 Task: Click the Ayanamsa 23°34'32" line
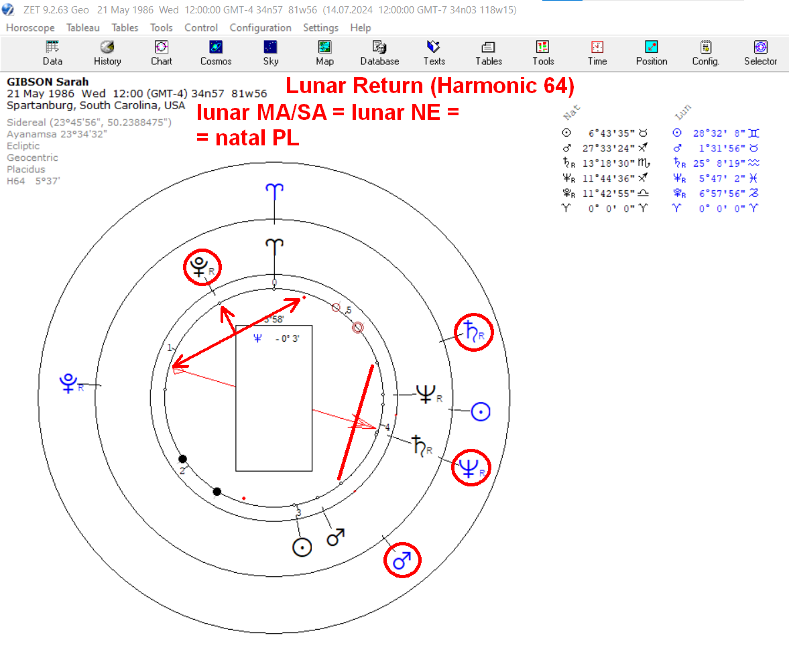[x=57, y=134]
